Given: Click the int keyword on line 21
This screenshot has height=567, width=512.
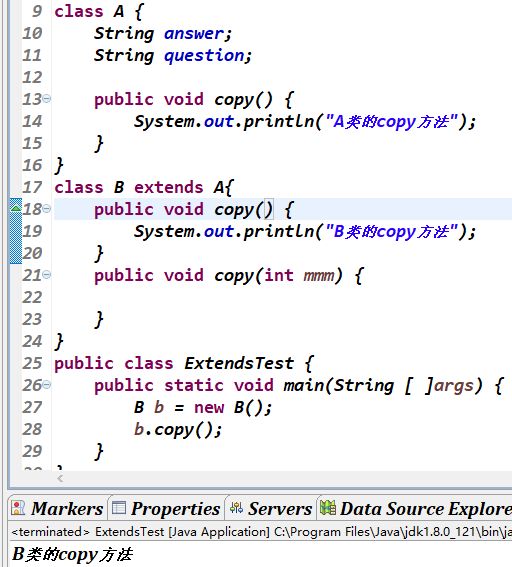Looking at the screenshot, I should pyautogui.click(x=278, y=276).
